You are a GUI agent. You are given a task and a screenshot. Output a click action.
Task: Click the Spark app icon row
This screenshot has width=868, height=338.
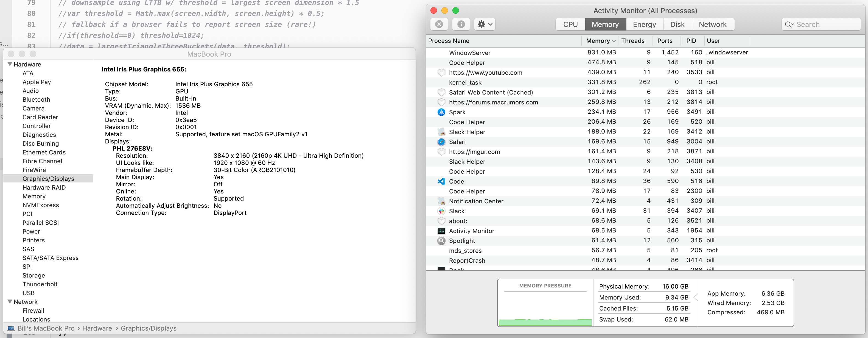click(x=441, y=112)
